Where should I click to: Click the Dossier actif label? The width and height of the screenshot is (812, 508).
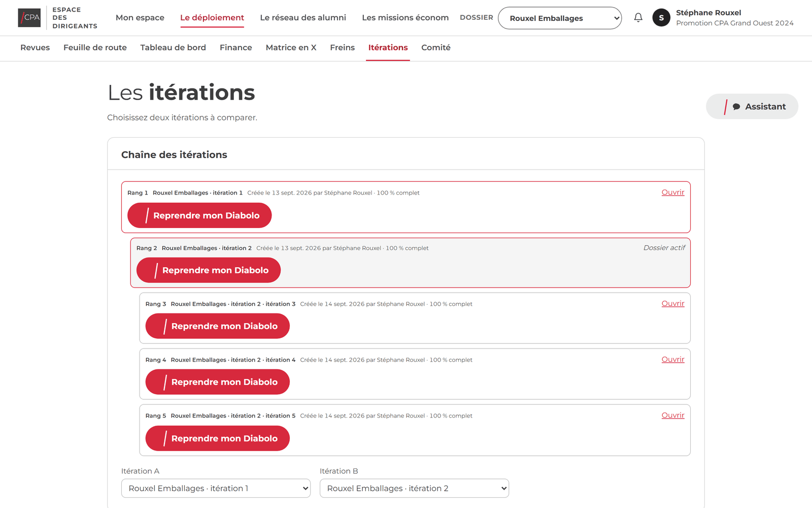[x=664, y=248]
